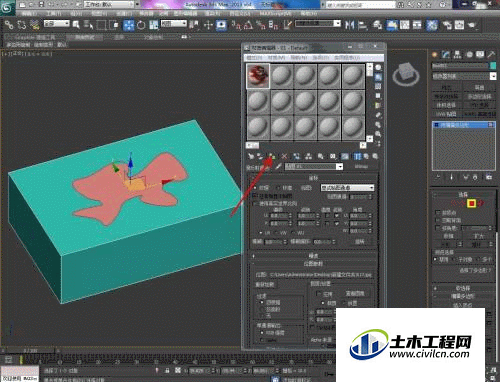Toggle 在背面显示贴图 checkbox
Image resolution: width=500 pixels, height=382 pixels.
coord(256,196)
